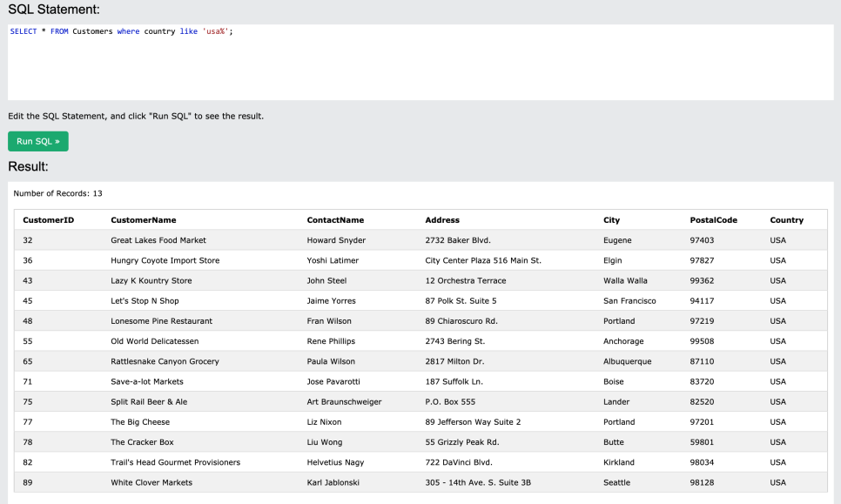Image resolution: width=841 pixels, height=504 pixels.
Task: Click address '12 Orchestra Terrace'
Action: (x=466, y=281)
